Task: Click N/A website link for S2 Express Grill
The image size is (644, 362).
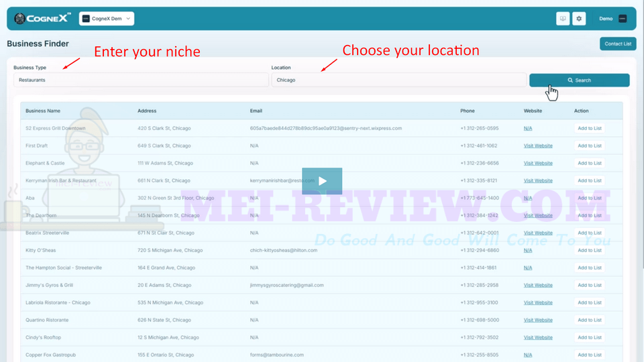Action: tap(528, 129)
